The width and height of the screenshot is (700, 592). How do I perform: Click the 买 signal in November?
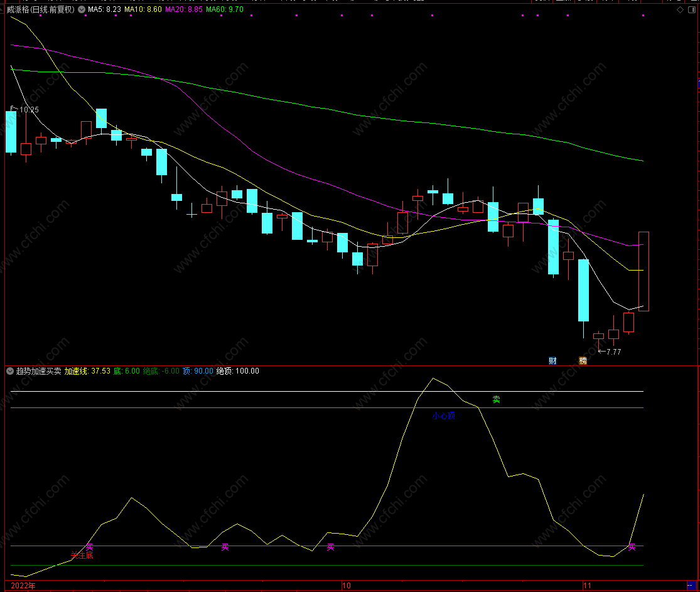click(632, 547)
